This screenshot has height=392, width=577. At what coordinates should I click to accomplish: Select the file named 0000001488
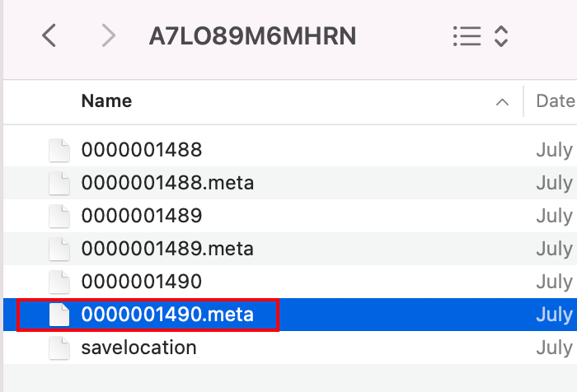click(142, 150)
